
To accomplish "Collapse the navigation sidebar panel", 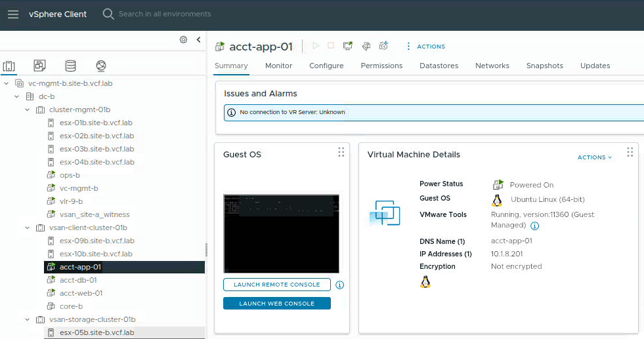I will coord(199,40).
